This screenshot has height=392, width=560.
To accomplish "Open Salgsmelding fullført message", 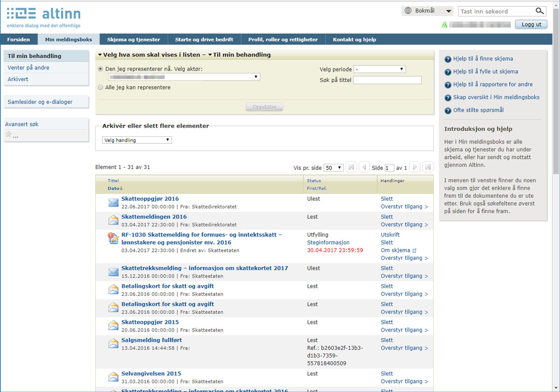I will [151, 340].
